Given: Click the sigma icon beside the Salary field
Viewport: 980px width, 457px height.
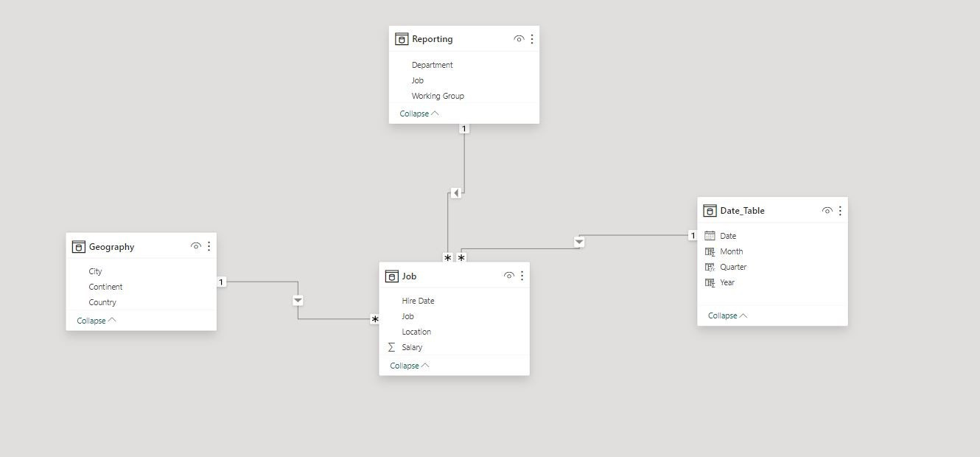Looking at the screenshot, I should (391, 346).
